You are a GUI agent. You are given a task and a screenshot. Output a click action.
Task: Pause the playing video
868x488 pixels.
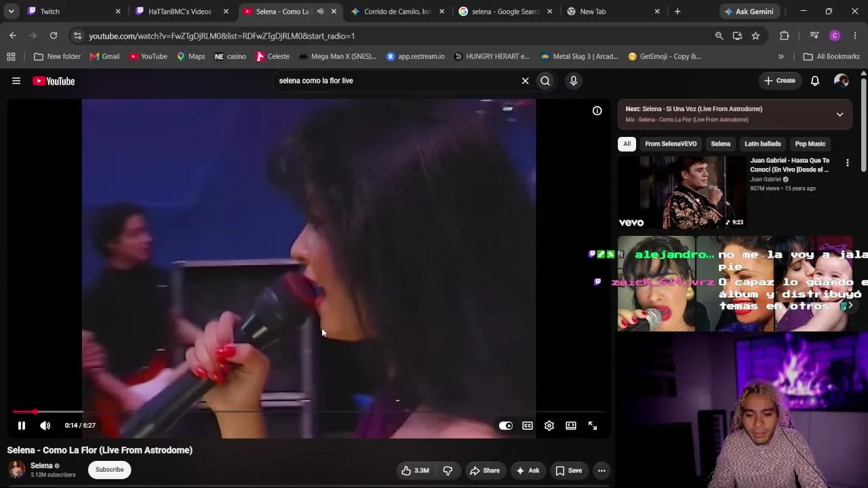click(22, 426)
